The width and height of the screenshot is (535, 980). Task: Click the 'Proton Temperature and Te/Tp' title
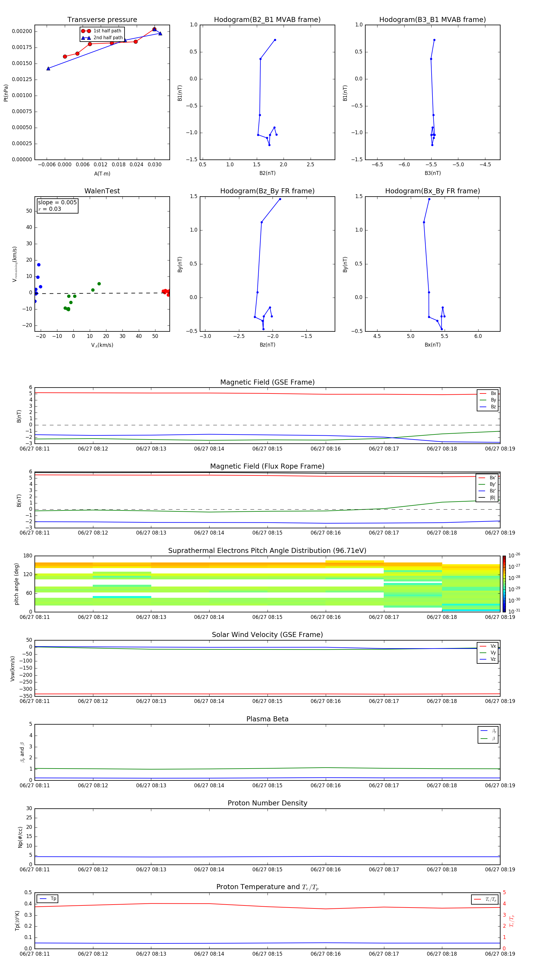click(267, 887)
